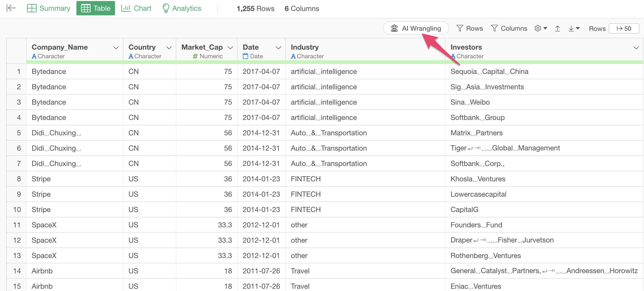
Task: Switch to the Summary view tab
Action: 49,8
